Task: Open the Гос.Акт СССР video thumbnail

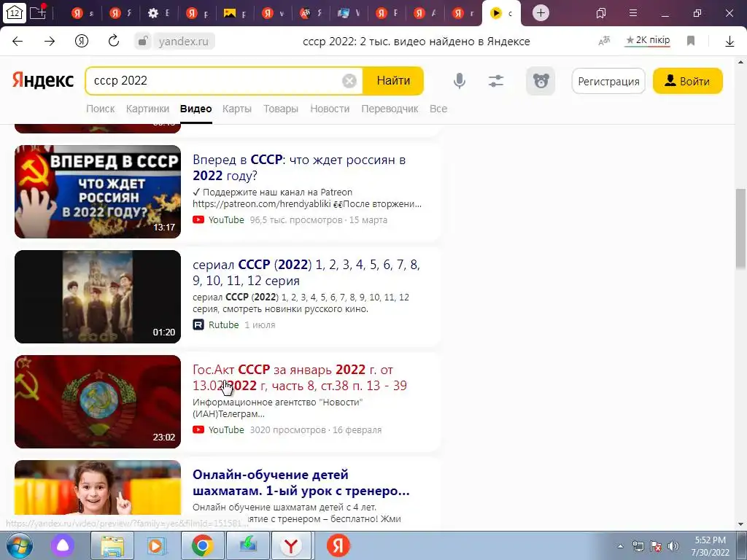Action: 98,402
